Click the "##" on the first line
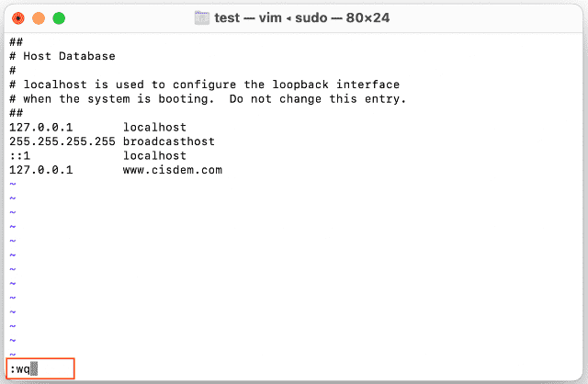The image size is (588, 384). [x=16, y=42]
